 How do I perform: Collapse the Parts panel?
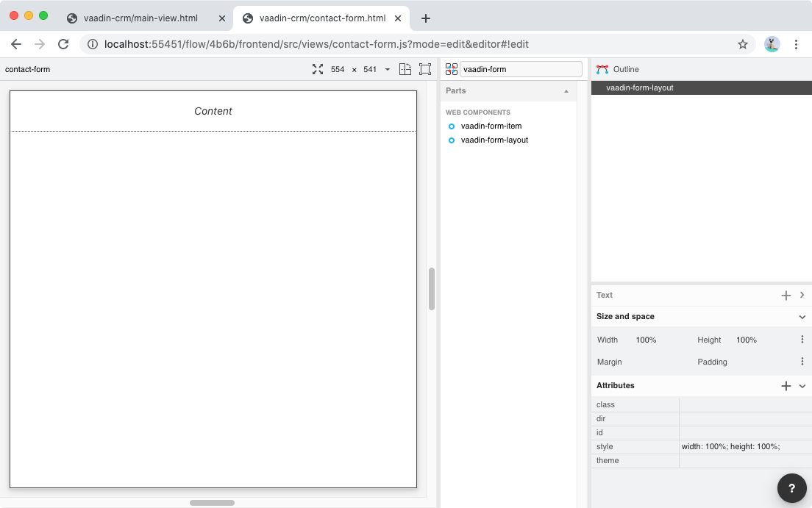[x=566, y=90]
